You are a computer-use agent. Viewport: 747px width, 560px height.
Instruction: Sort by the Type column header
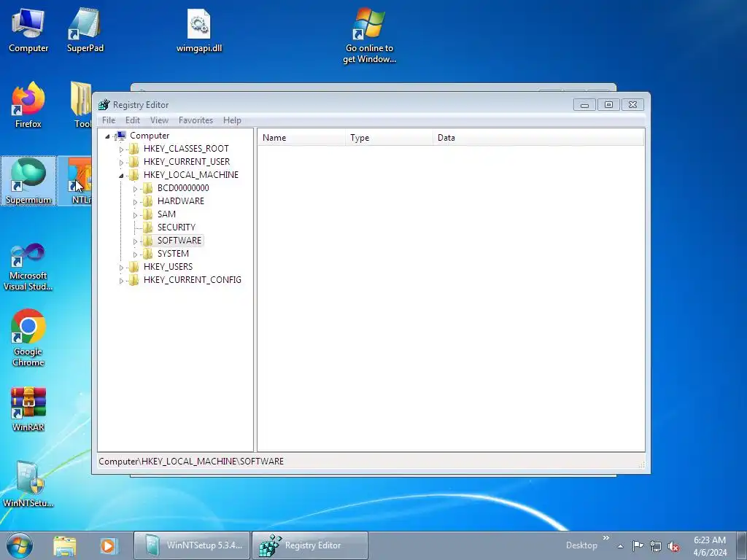point(389,138)
